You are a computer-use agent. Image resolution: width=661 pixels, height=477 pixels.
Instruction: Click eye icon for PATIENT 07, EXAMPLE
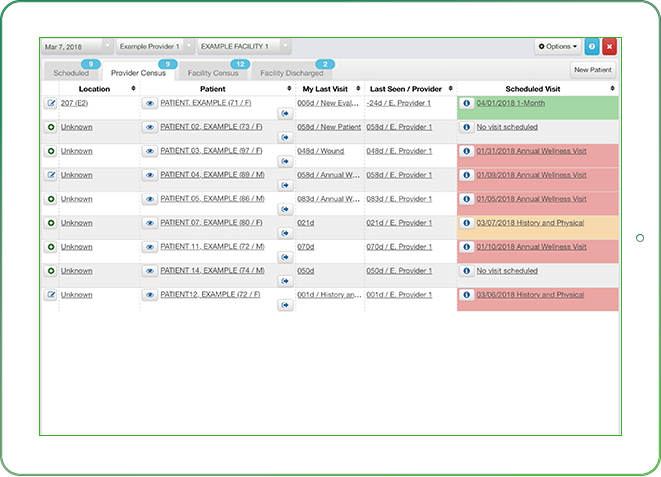click(150, 223)
